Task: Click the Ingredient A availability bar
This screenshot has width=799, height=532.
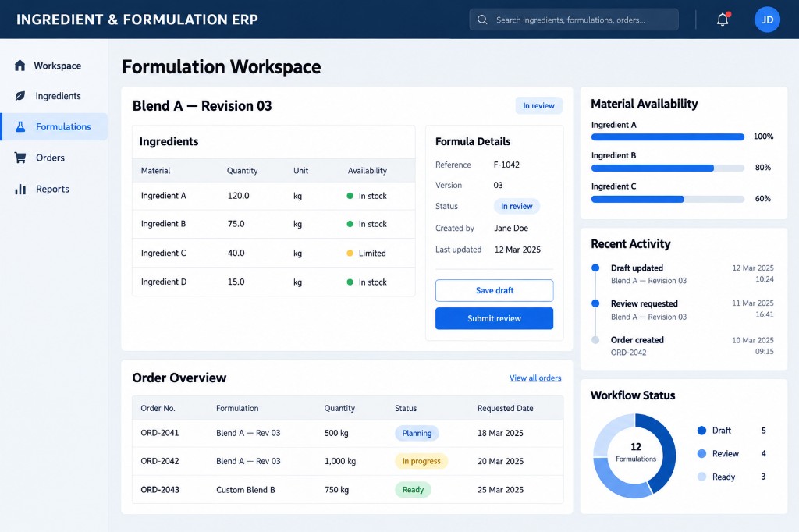Action: tap(668, 137)
